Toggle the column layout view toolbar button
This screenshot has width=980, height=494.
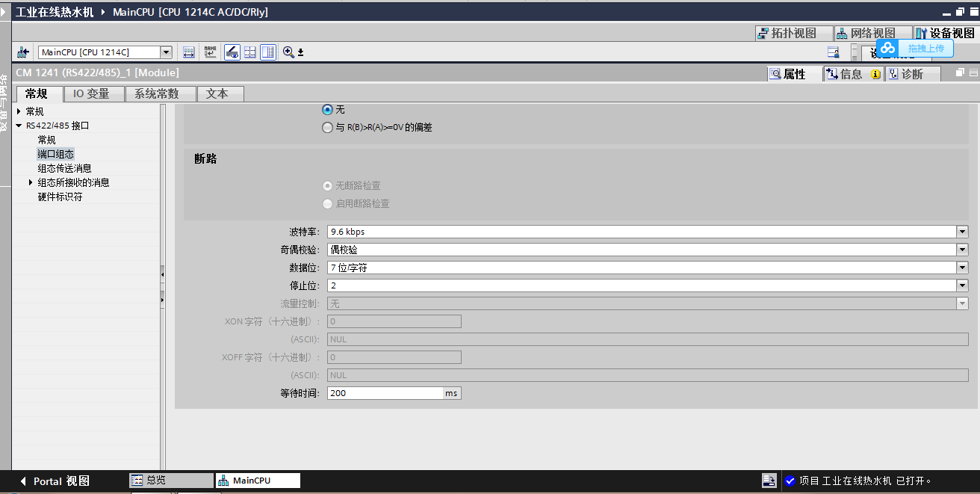(x=268, y=52)
